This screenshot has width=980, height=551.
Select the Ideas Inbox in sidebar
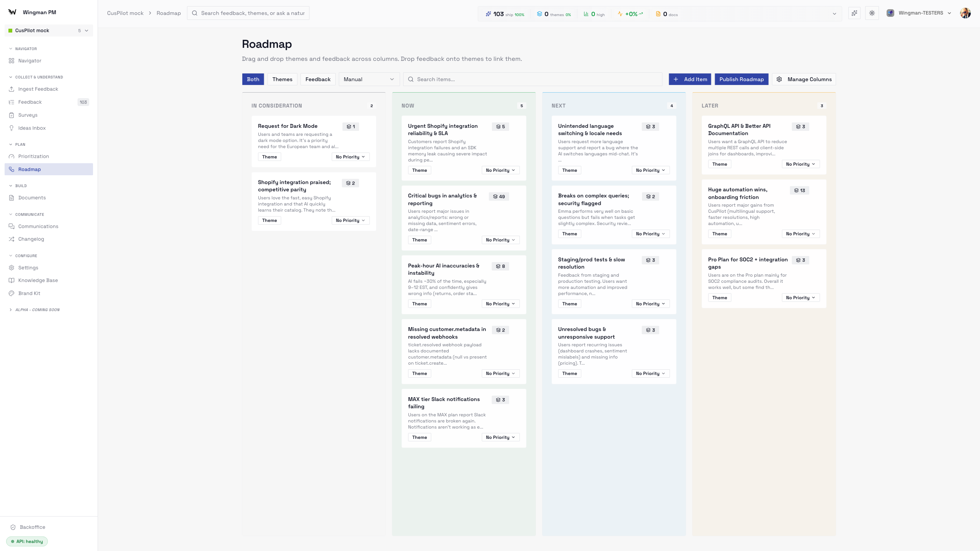coord(32,128)
